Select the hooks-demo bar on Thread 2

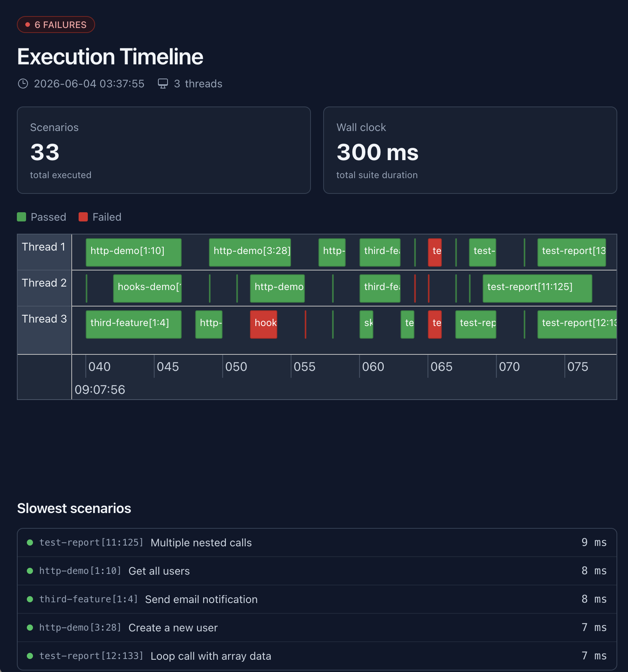(147, 288)
